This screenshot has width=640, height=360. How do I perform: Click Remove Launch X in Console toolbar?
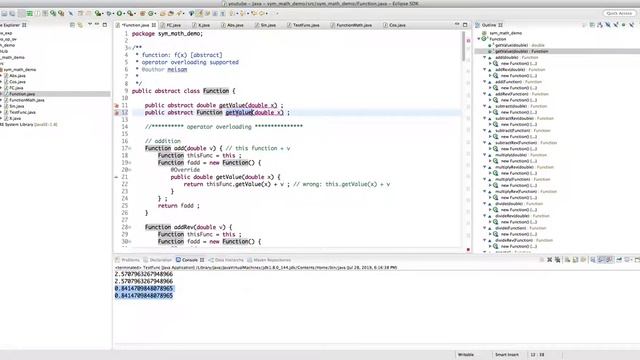[549, 260]
